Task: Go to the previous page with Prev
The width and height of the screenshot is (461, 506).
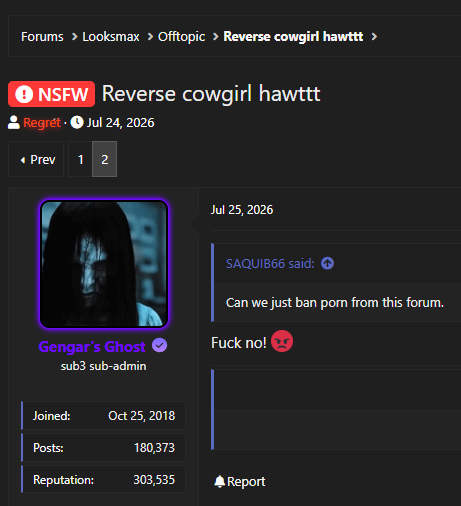Action: (x=36, y=159)
